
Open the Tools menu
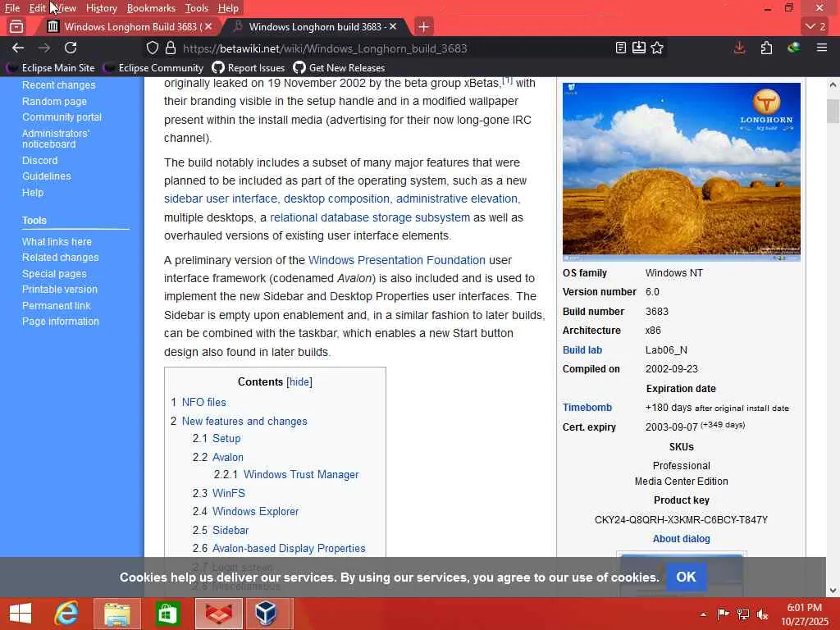click(x=197, y=8)
